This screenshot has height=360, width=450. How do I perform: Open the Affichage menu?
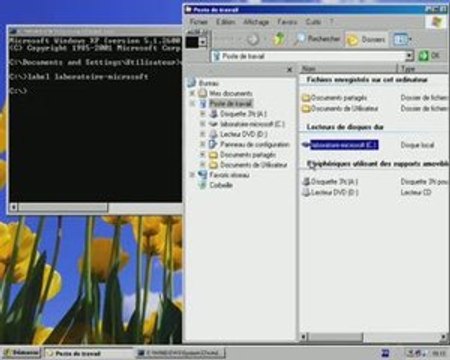tap(256, 22)
